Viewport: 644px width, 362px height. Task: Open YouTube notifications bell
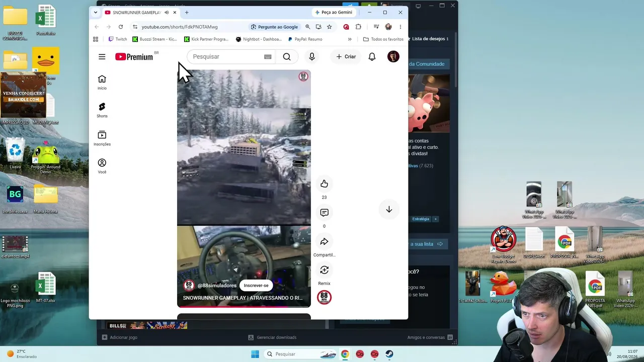pos(372,57)
